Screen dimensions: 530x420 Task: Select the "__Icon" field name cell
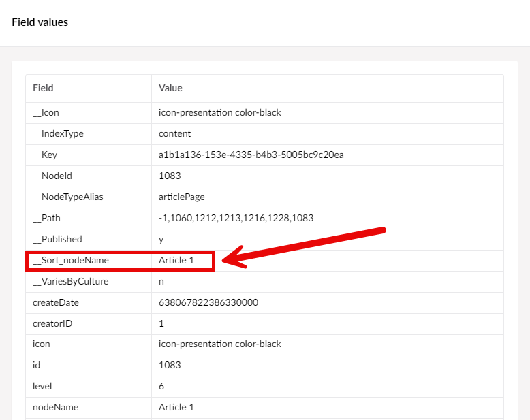(x=46, y=113)
